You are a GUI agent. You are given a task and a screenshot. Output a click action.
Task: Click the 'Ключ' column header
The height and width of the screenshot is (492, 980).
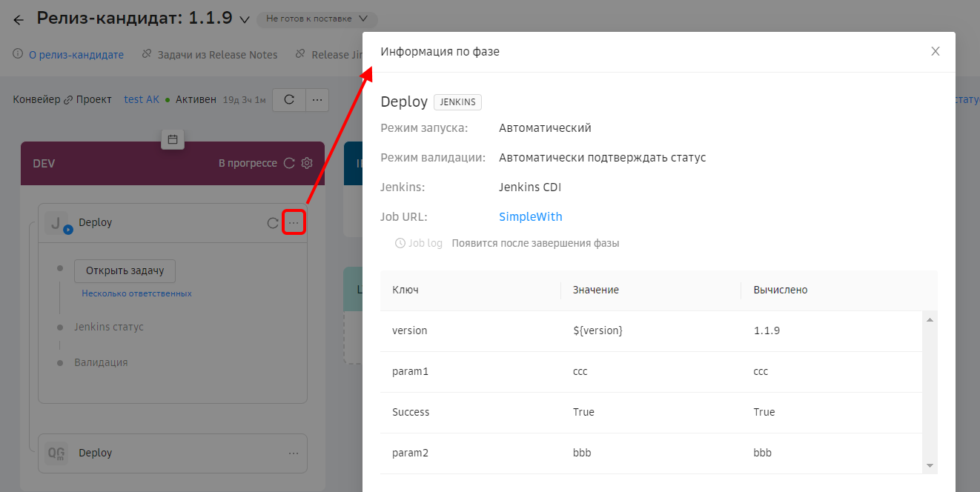click(405, 290)
